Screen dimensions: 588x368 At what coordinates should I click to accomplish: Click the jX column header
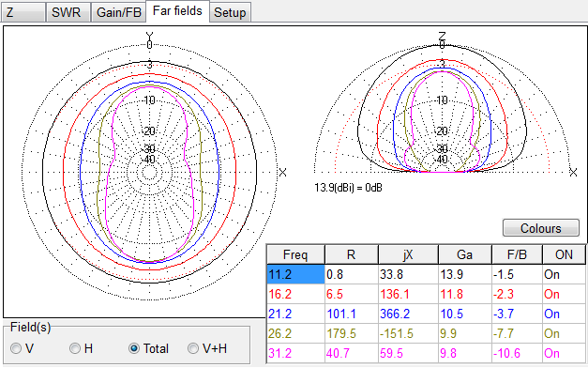click(x=408, y=254)
